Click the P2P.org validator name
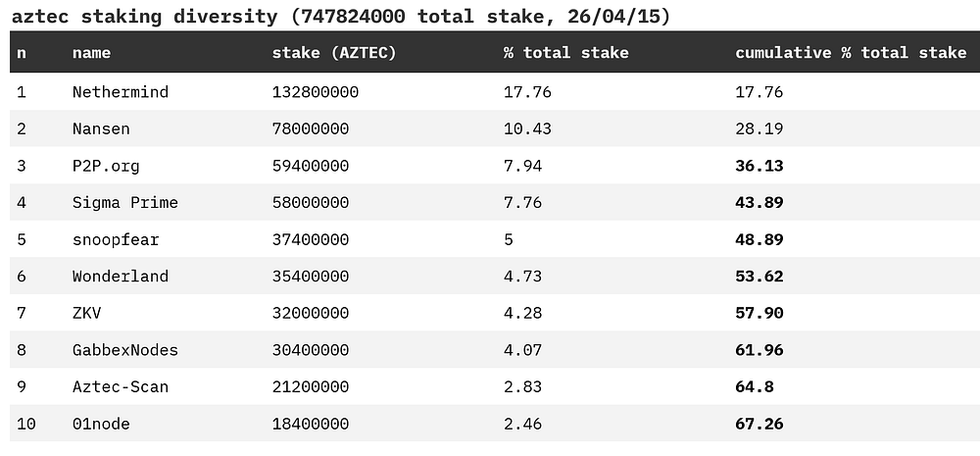 (105, 166)
